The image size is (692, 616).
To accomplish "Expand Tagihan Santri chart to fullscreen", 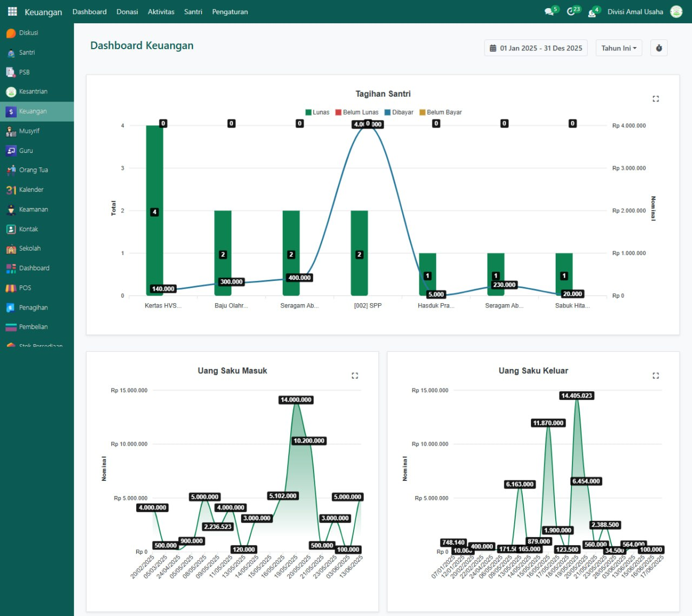I will (655, 99).
